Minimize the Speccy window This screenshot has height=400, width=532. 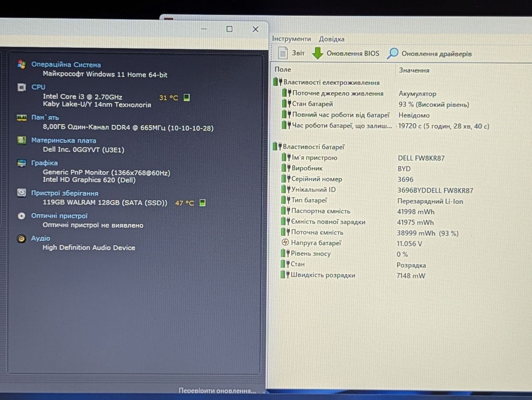pos(204,29)
